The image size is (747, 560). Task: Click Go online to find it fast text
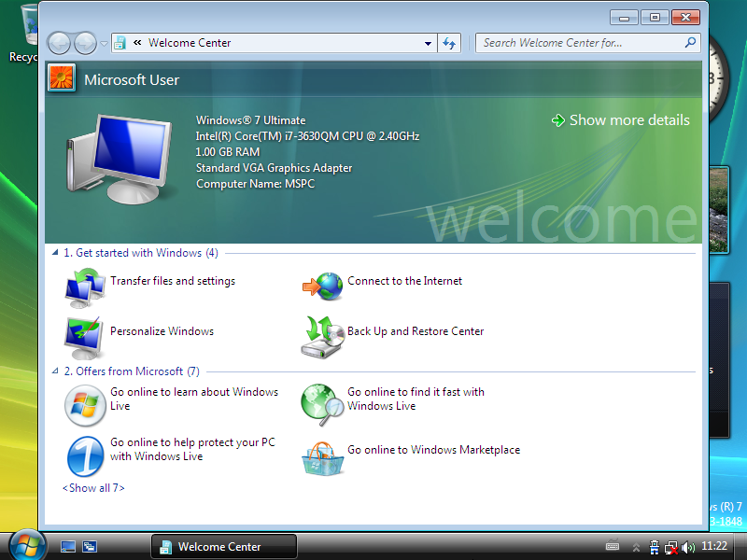click(x=416, y=399)
